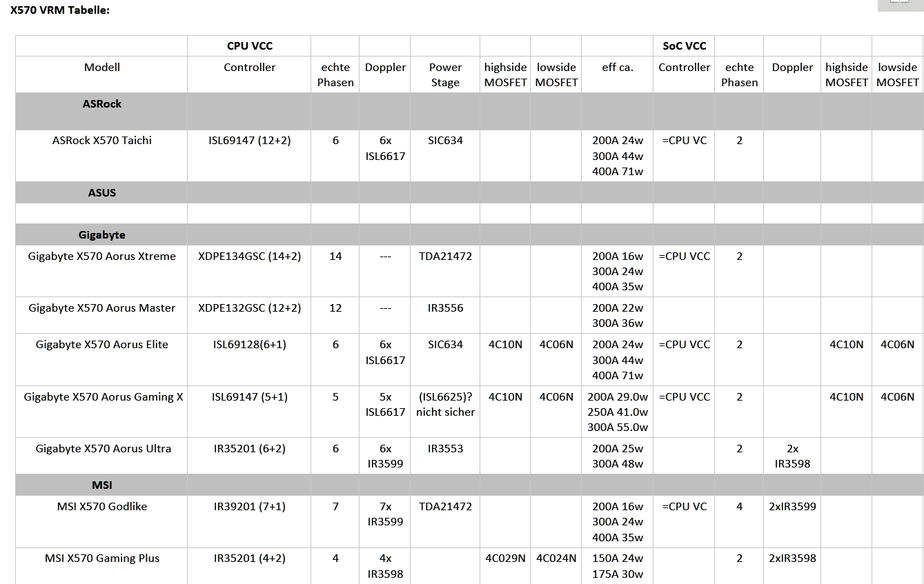The width and height of the screenshot is (924, 584).
Task: Click the '6x IR3599' Doppler cell
Action: pyautogui.click(x=386, y=456)
